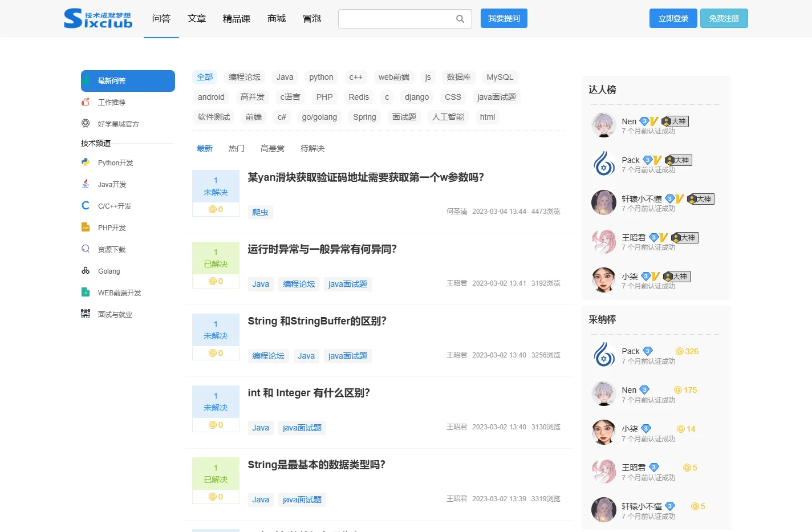Select the 最新 sort tab
812x532 pixels.
pos(205,148)
